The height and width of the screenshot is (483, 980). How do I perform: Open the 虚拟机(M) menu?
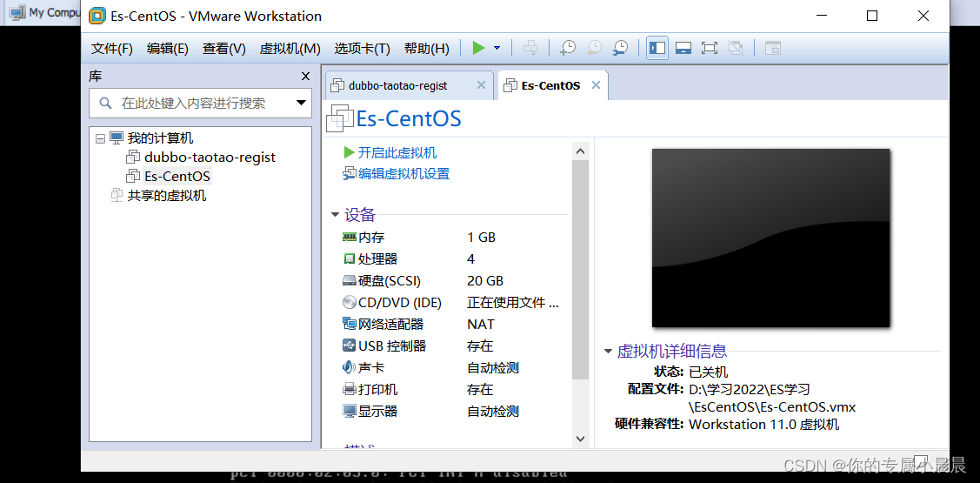(290, 49)
